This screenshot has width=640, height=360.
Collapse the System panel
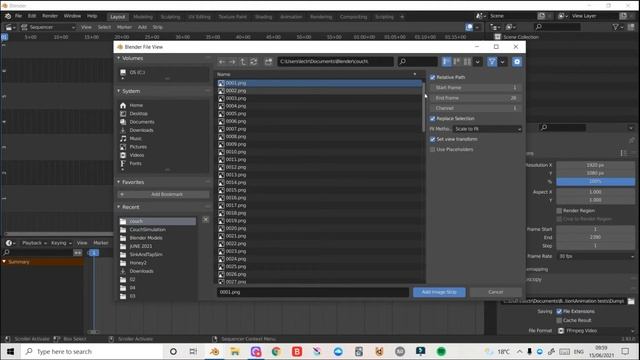coord(119,91)
